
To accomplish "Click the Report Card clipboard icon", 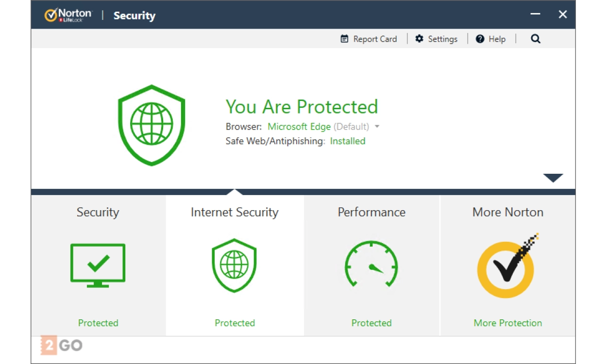I will coord(344,39).
